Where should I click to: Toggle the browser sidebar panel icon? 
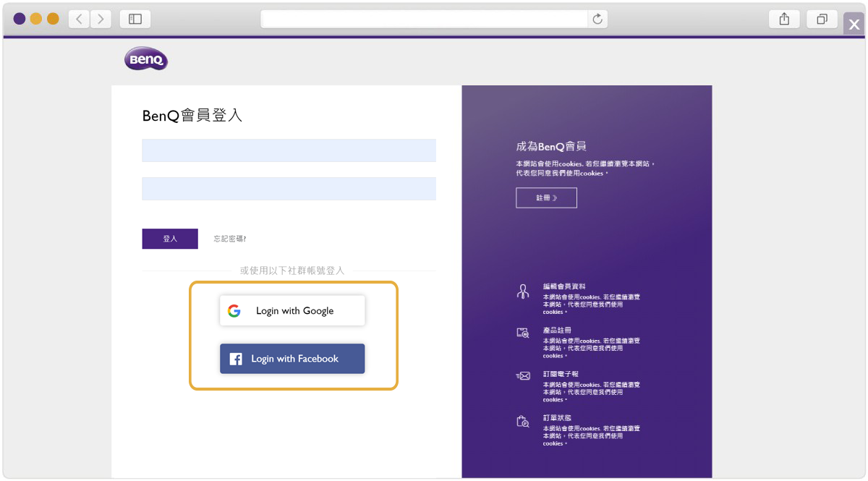point(135,19)
